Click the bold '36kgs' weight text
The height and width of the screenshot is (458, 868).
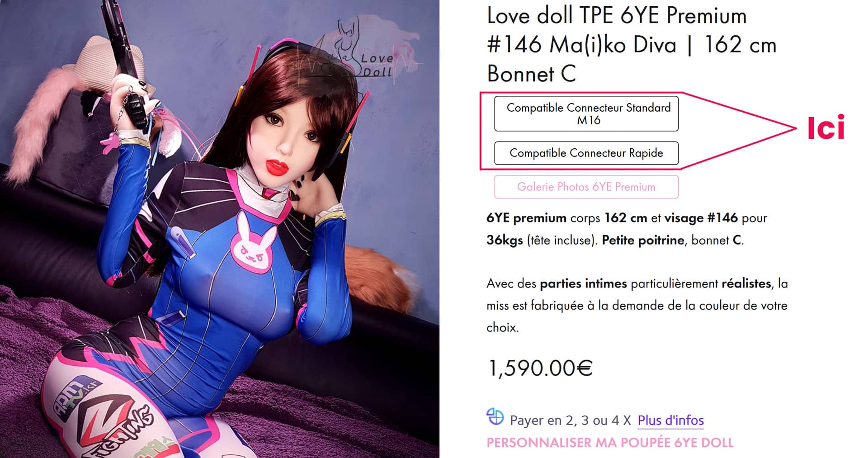(x=505, y=240)
